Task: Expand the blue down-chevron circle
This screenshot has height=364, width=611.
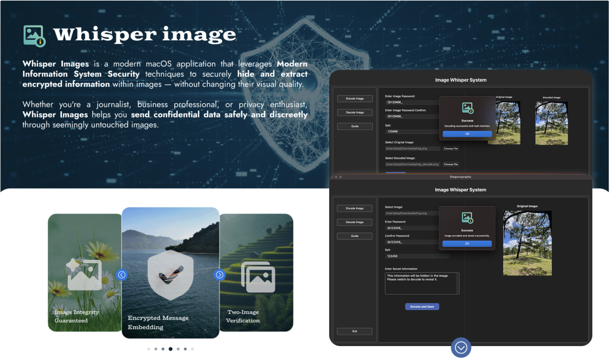Action: coord(461,347)
